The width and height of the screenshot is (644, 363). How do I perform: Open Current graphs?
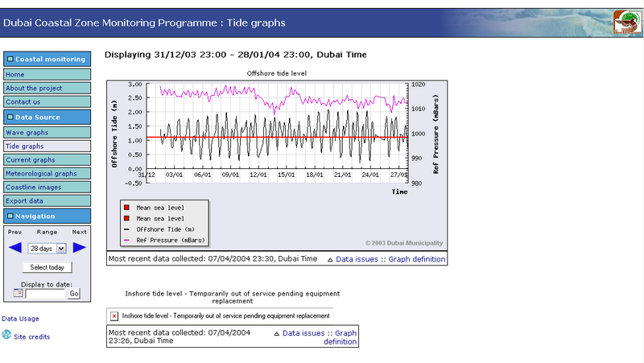coord(47,159)
